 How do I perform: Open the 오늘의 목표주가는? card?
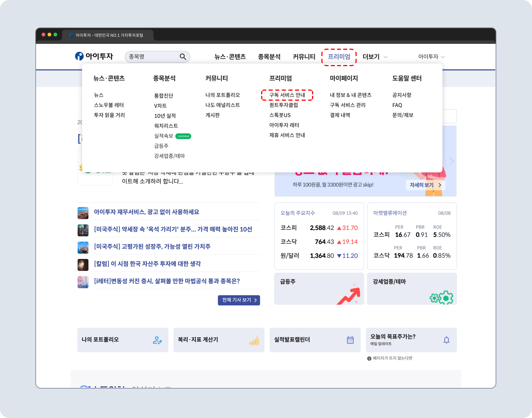tap(411, 340)
